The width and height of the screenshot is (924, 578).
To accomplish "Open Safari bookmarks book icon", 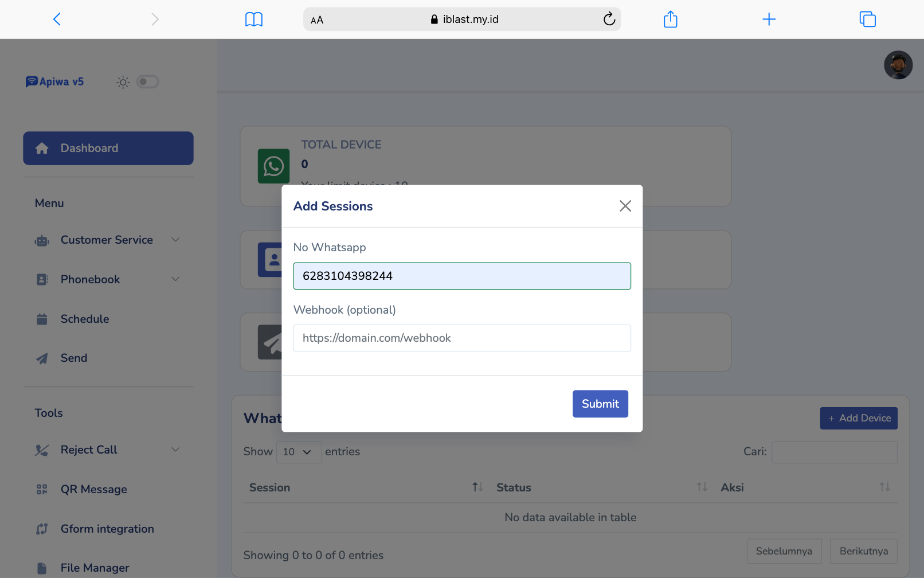I will tap(253, 19).
